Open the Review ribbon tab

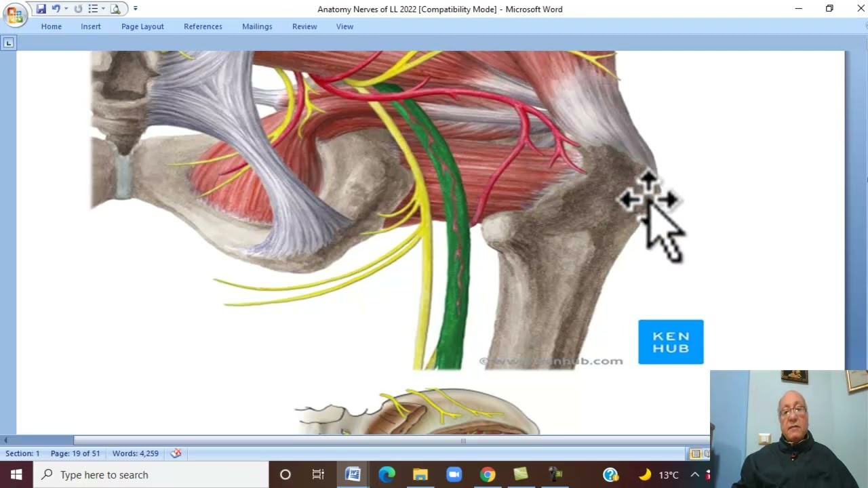[304, 26]
